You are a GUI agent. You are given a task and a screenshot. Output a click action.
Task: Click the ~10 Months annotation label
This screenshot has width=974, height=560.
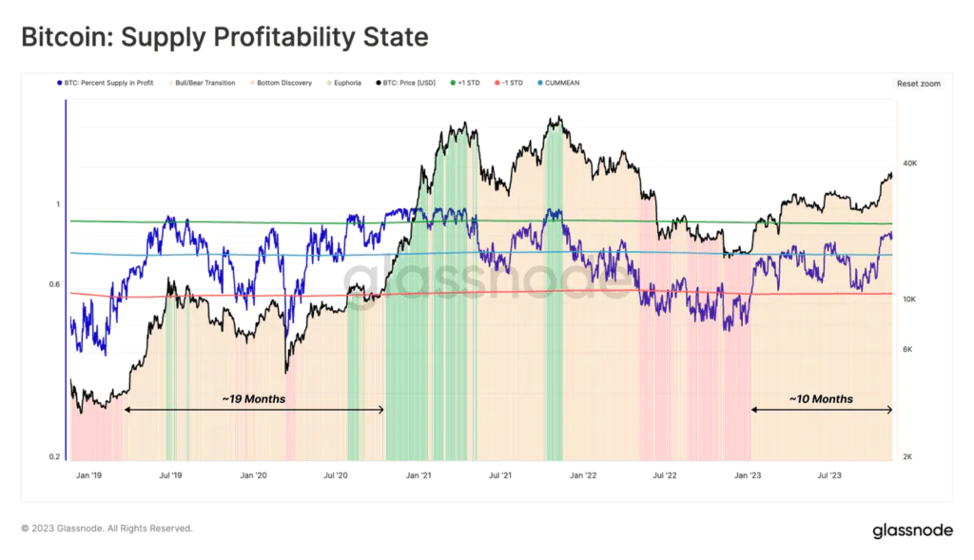(821, 399)
